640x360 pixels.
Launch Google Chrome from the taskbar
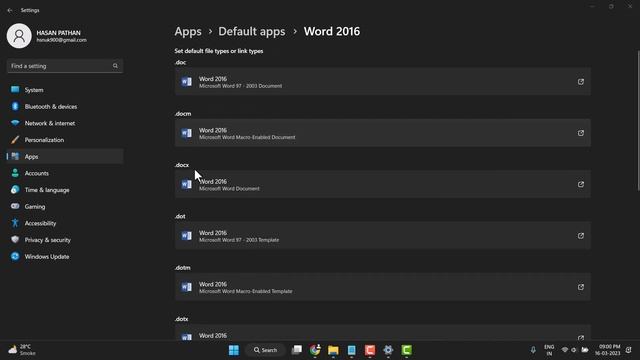315,350
